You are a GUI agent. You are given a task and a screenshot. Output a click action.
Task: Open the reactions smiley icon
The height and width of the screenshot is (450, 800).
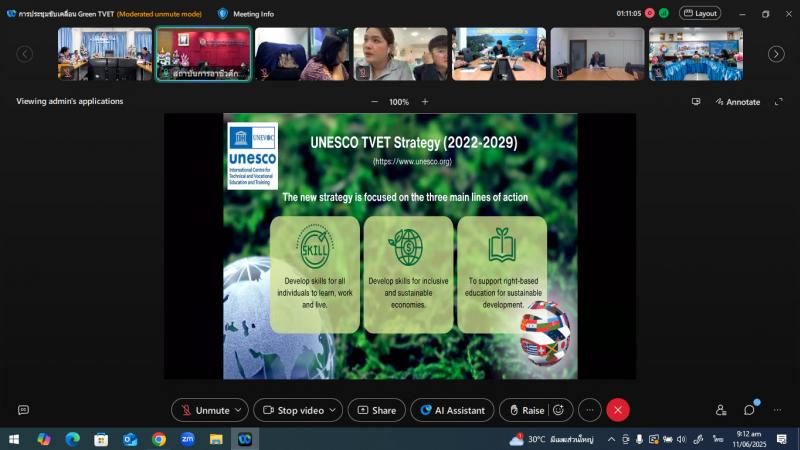pyautogui.click(x=559, y=410)
